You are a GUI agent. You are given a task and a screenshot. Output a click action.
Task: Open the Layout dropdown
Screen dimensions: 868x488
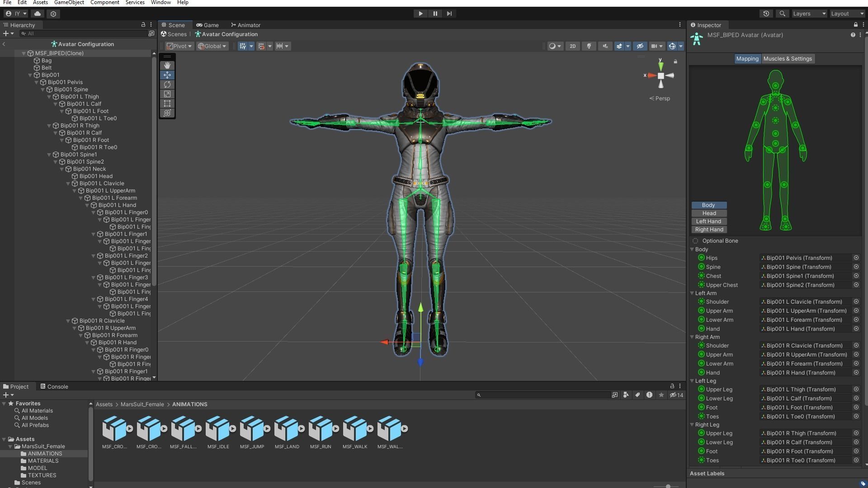pyautogui.click(x=847, y=14)
